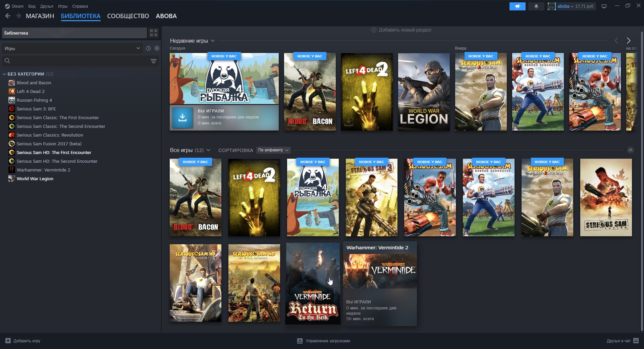Click Добавить новый раздел link
Viewport: 644px width, 349px height.
coord(405,30)
